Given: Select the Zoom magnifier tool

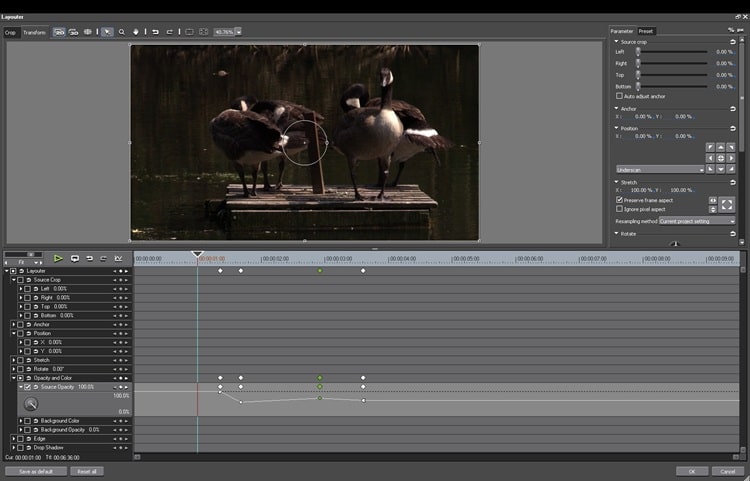Looking at the screenshot, I should (122, 32).
